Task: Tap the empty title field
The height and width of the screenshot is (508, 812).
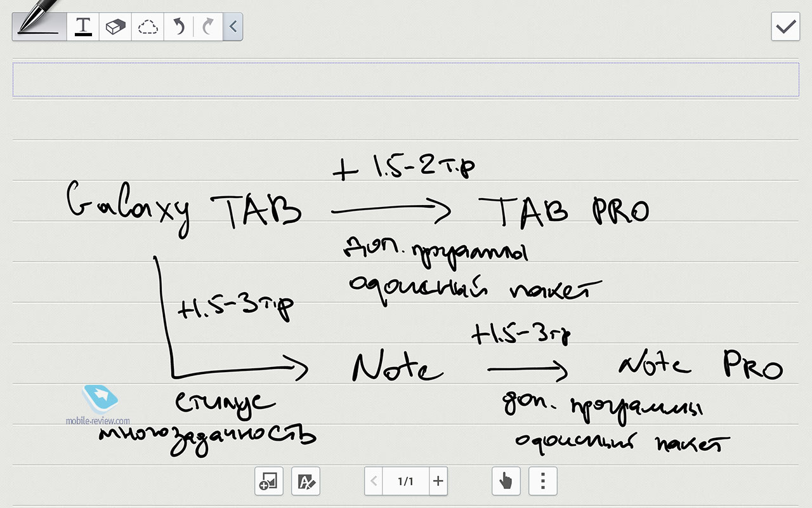Action: (x=406, y=80)
